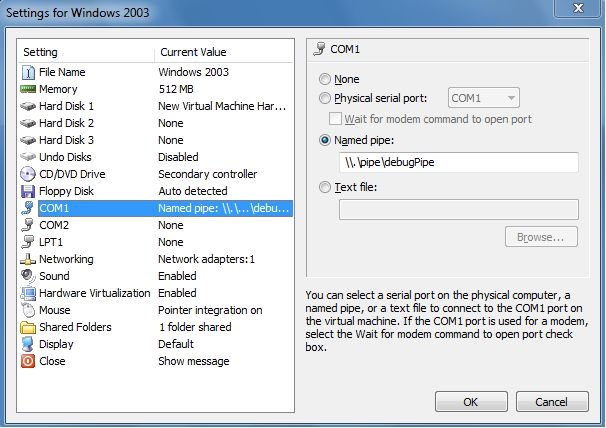Click the Undo Disks icon
The width and height of the screenshot is (606, 428).
click(28, 157)
